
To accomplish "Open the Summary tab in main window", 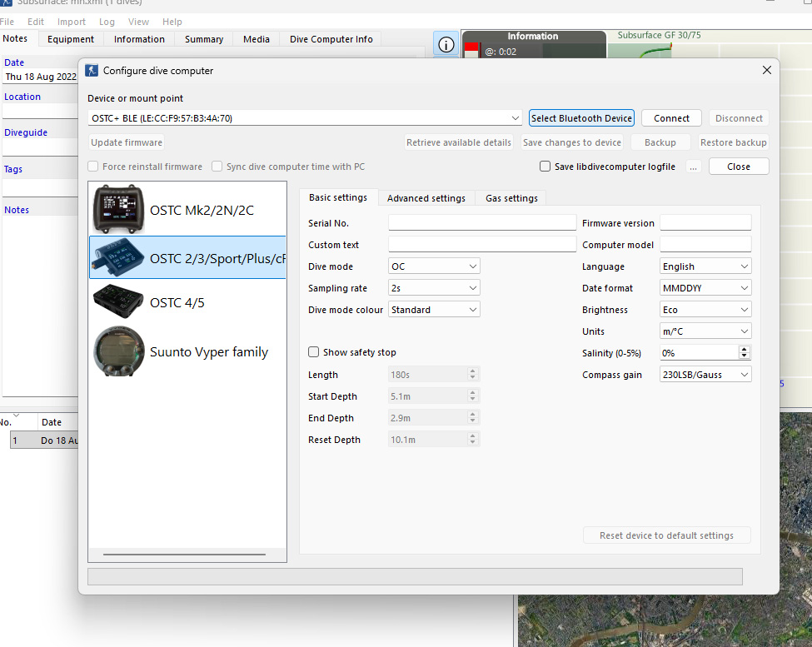I will tap(204, 39).
